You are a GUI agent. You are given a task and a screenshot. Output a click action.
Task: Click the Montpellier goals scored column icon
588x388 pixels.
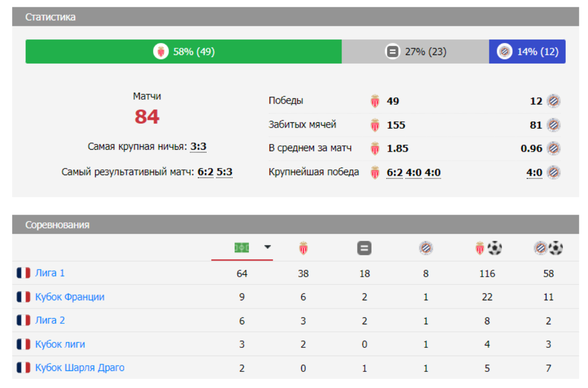tap(548, 249)
